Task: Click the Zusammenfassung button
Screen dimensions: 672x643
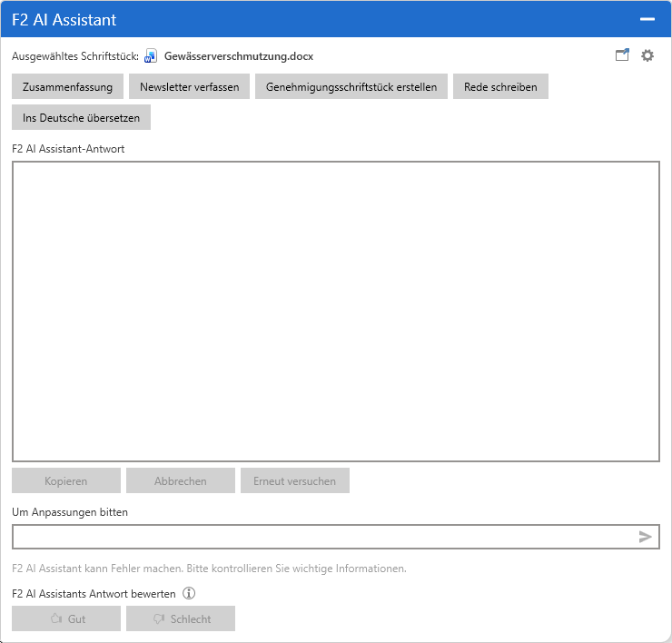Action: (68, 86)
